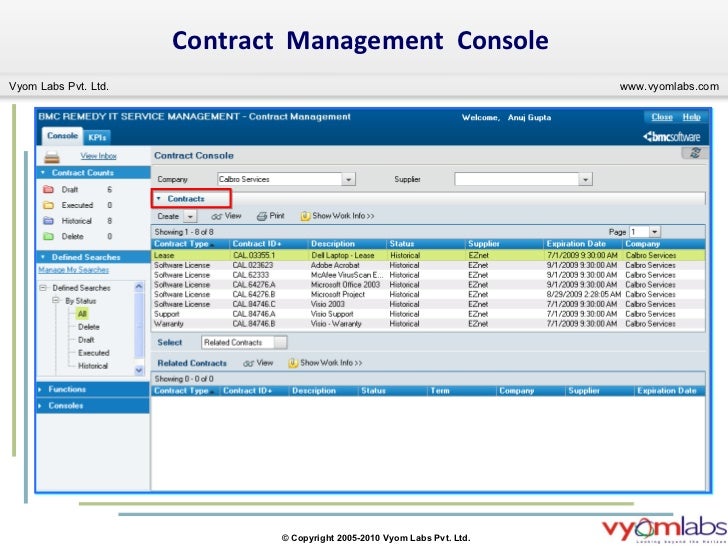Select the Microsoft Project contract row
The height and width of the screenshot is (546, 728).
(x=428, y=294)
